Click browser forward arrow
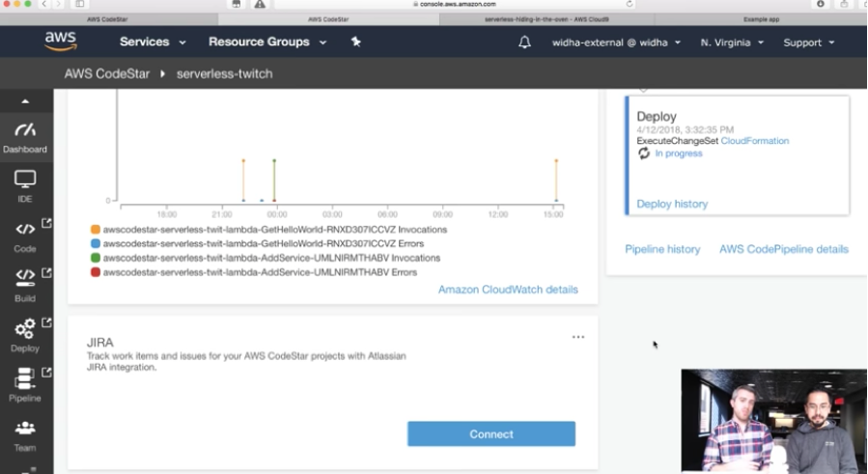This screenshot has width=868, height=474. (58, 4)
